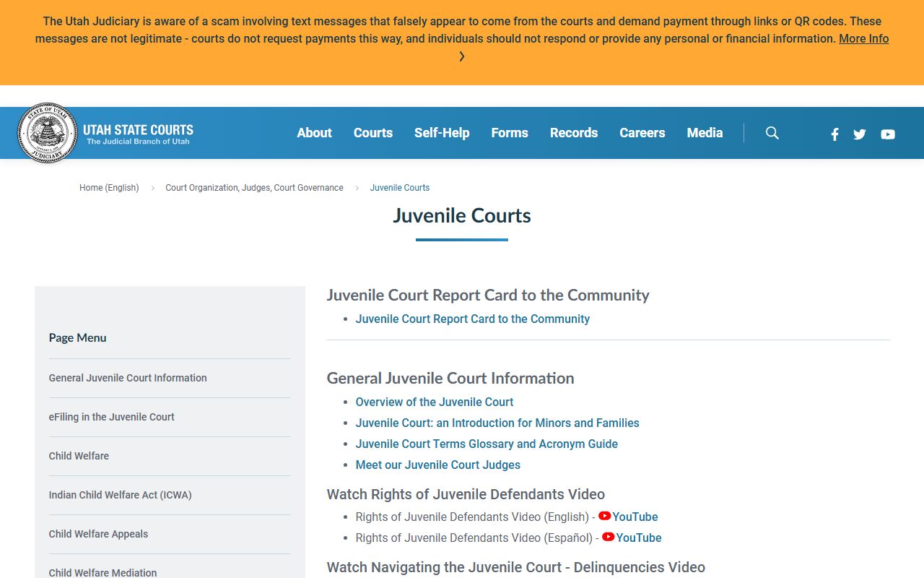Open the Media menu

[x=705, y=133]
